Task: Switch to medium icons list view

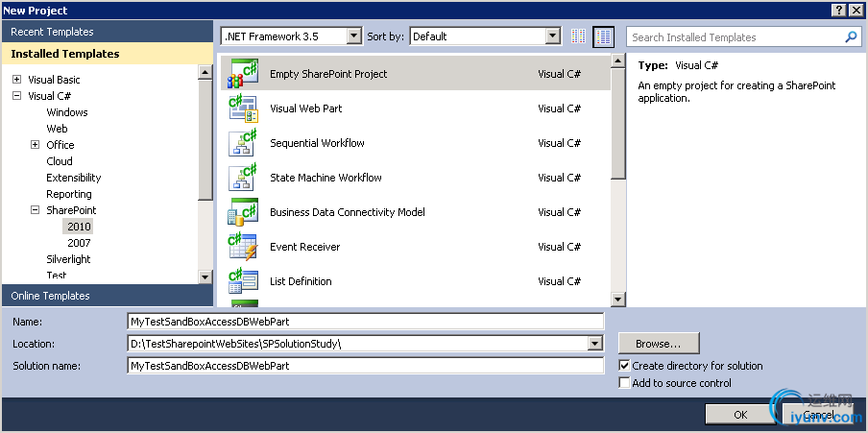Action: tap(603, 36)
